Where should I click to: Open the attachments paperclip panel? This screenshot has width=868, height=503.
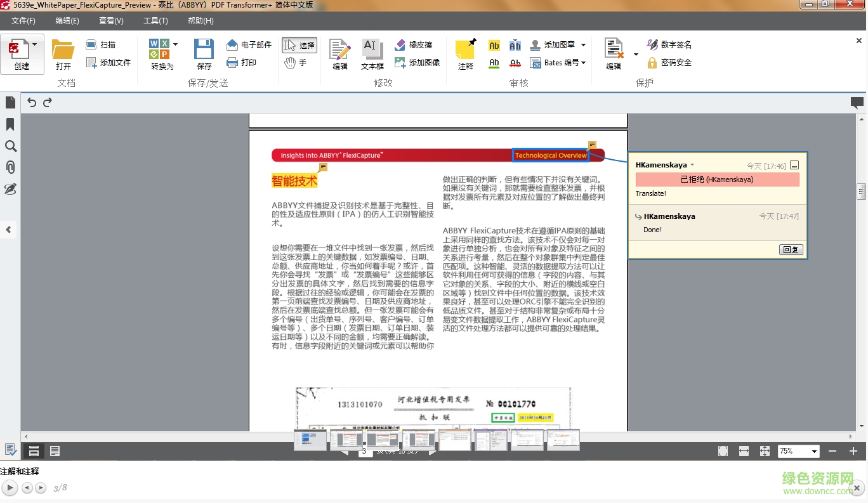click(x=10, y=167)
